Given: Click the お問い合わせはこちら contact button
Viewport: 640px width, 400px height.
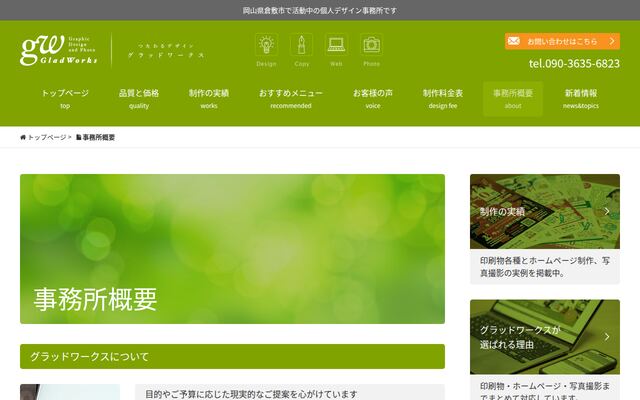Looking at the screenshot, I should click(x=562, y=41).
